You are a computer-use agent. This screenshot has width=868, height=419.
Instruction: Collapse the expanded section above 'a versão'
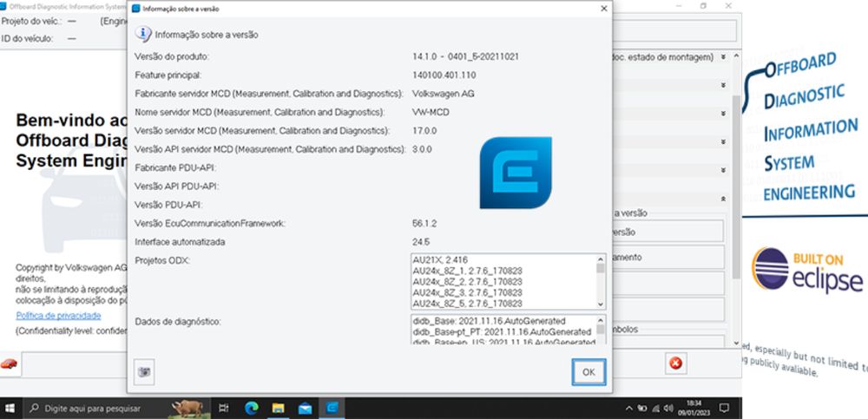click(724, 199)
